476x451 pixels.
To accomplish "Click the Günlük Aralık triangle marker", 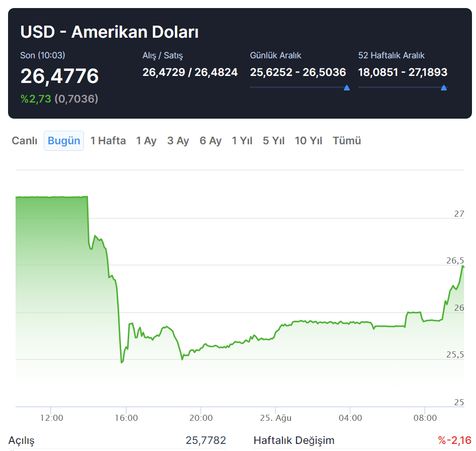I will coord(347,88).
